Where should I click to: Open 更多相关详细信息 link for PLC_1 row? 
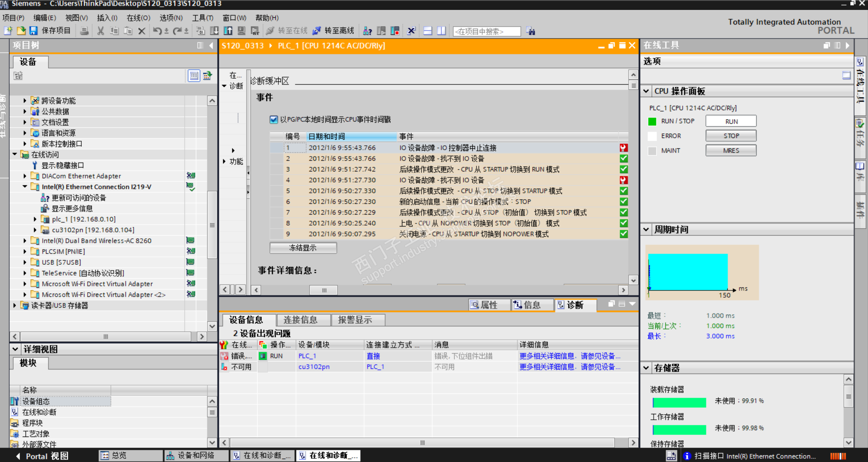tap(570, 356)
